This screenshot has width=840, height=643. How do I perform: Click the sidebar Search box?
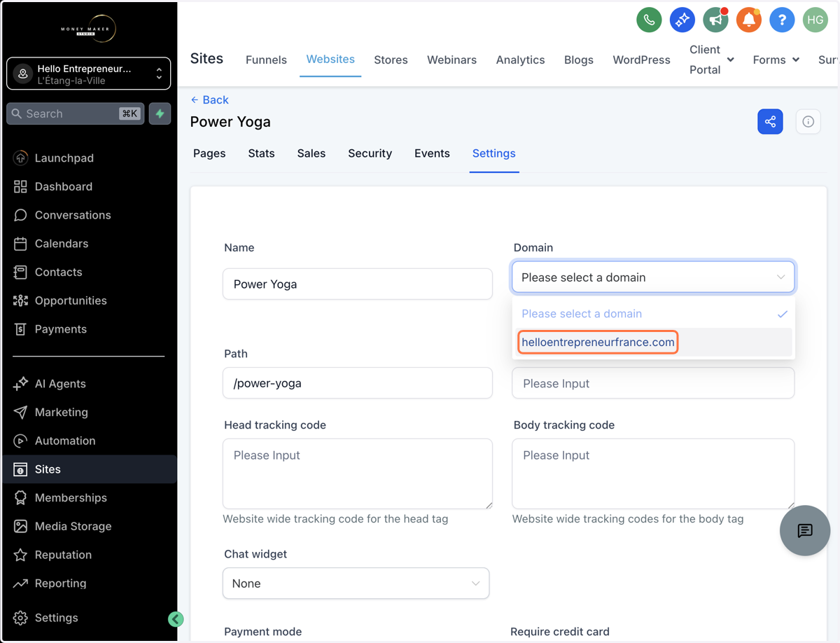pyautogui.click(x=76, y=113)
